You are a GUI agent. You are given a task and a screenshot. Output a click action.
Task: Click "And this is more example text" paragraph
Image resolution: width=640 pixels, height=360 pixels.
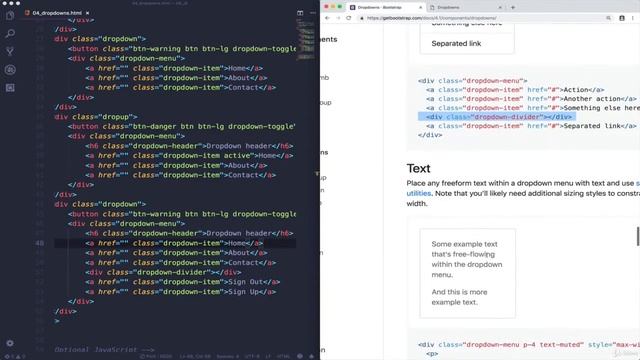459,297
